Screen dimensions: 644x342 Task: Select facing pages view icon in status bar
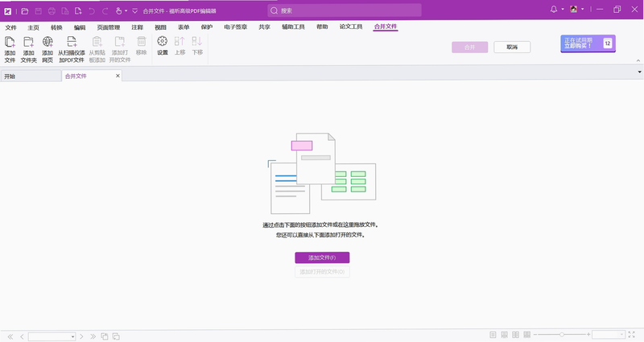pos(515,335)
